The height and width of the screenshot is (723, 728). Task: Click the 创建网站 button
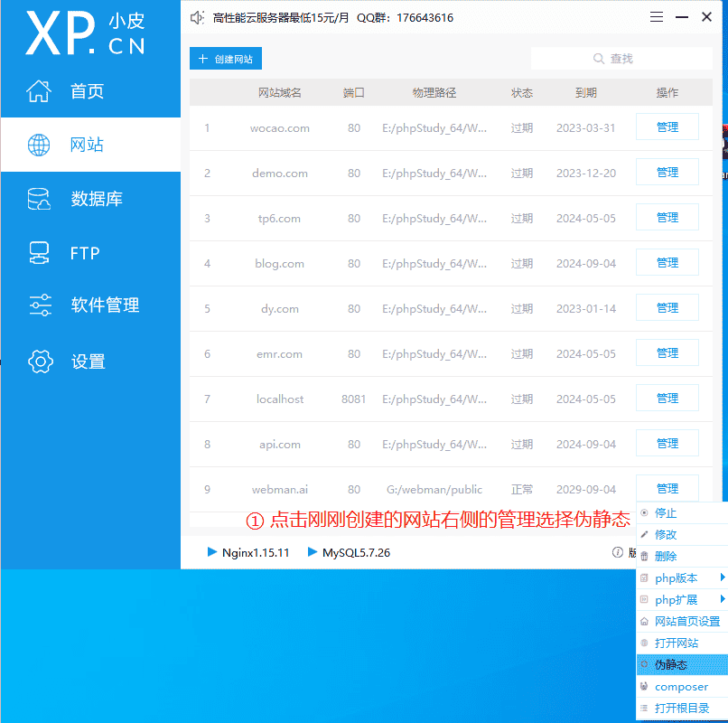pyautogui.click(x=224, y=58)
